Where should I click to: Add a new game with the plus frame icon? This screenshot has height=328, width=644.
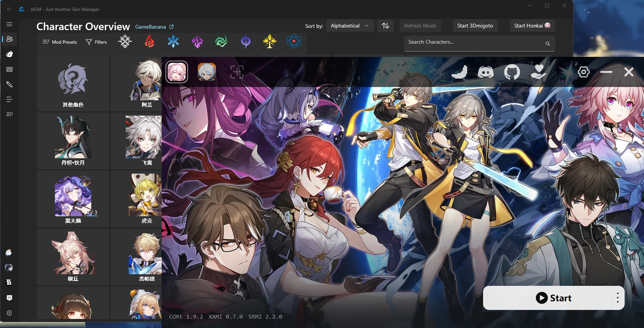(x=237, y=72)
